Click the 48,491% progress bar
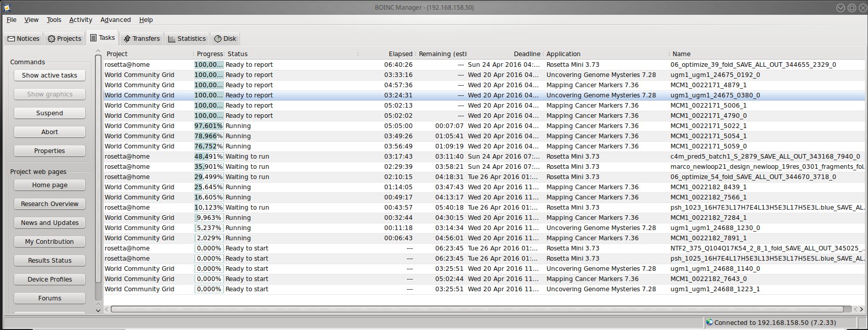 tap(209, 157)
